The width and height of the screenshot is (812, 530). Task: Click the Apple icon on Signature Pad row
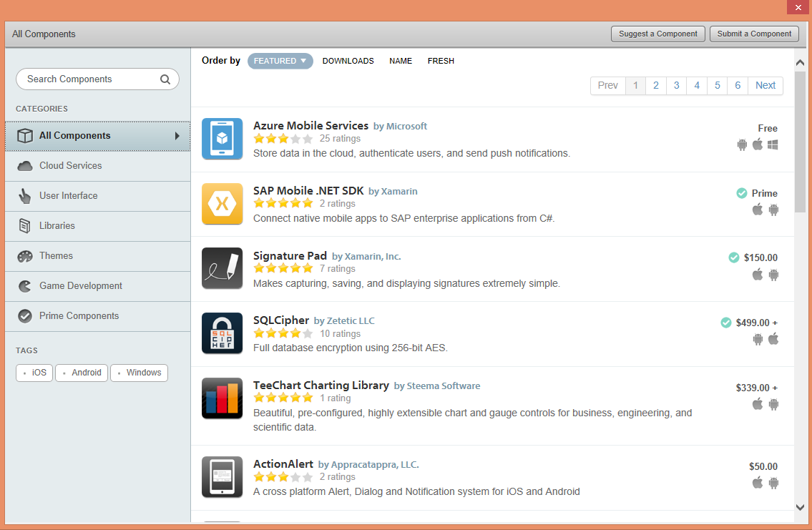tap(758, 274)
